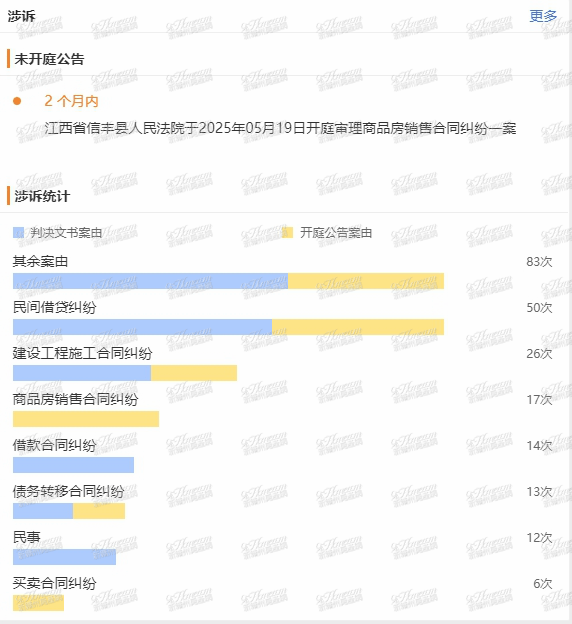
Task: Click the yellow 买卖合同纠纷 bar
Action: coord(38,603)
